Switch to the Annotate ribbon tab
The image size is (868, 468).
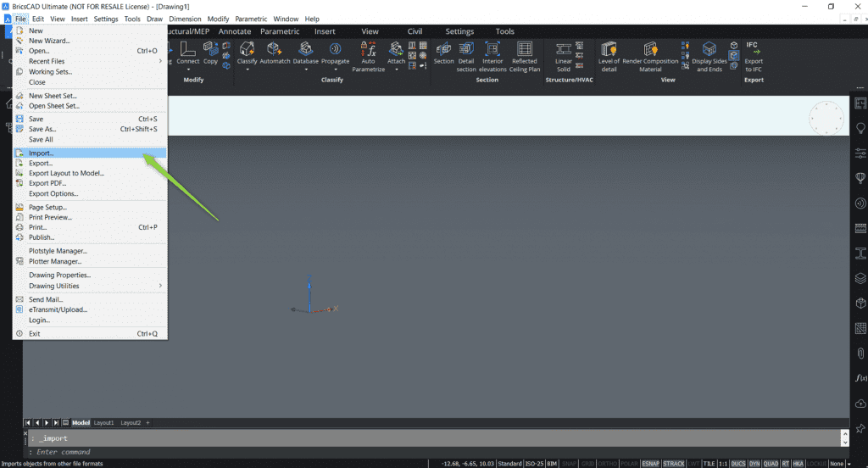coord(235,31)
